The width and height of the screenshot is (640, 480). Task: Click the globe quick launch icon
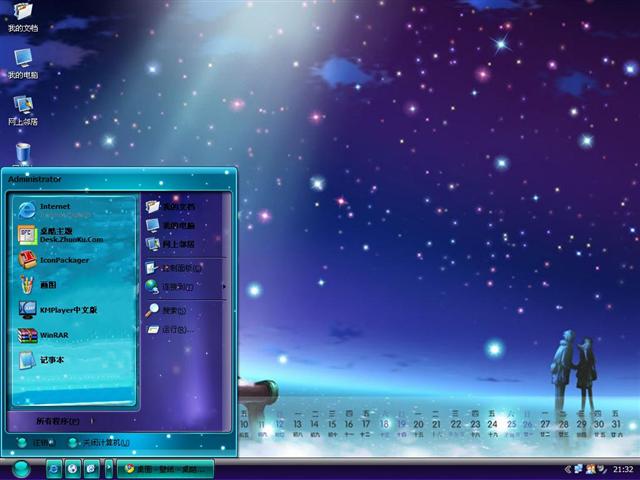73,469
